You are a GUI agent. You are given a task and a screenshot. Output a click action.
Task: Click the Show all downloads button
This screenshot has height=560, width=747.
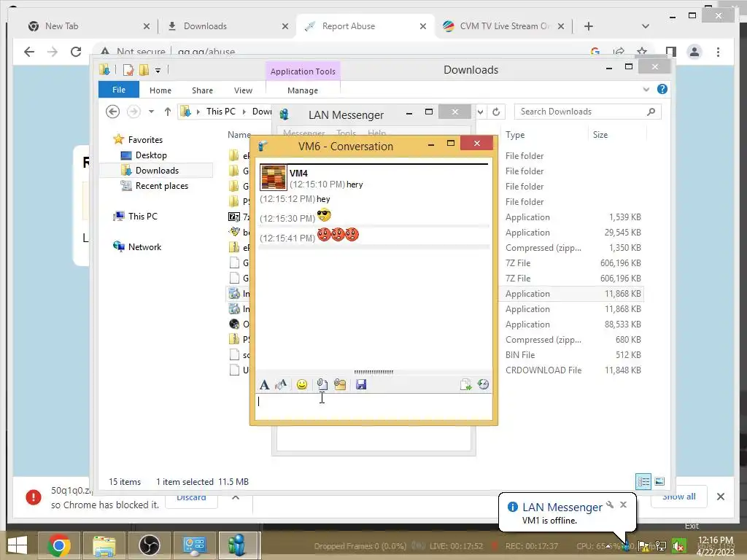pos(679,497)
